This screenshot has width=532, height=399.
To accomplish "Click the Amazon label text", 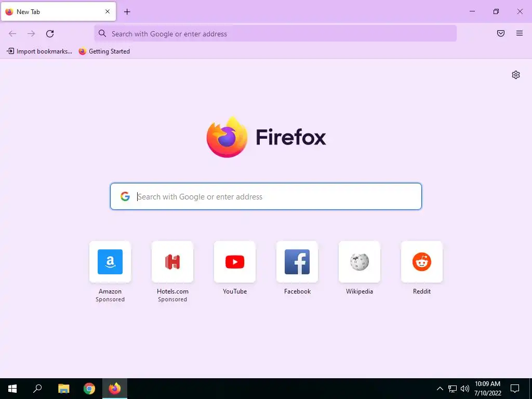I will coord(110,291).
